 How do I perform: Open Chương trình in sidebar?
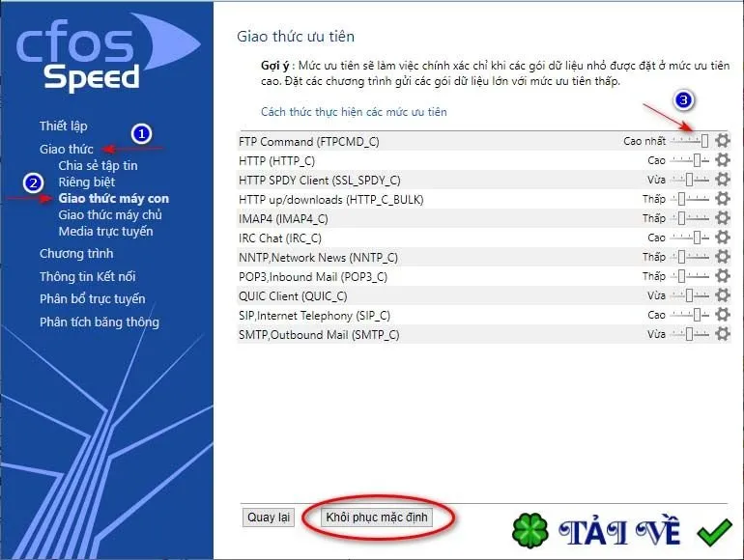(x=76, y=254)
